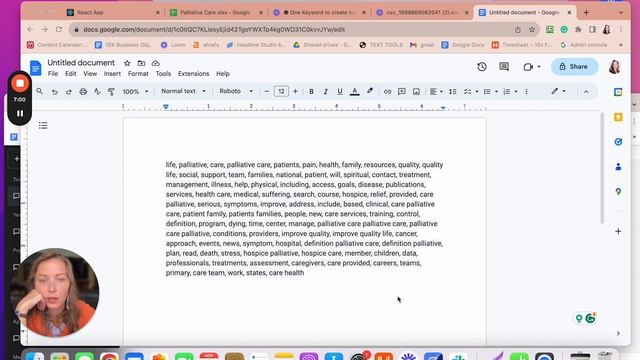
Task: Star the Untitled document
Action: pos(127,63)
